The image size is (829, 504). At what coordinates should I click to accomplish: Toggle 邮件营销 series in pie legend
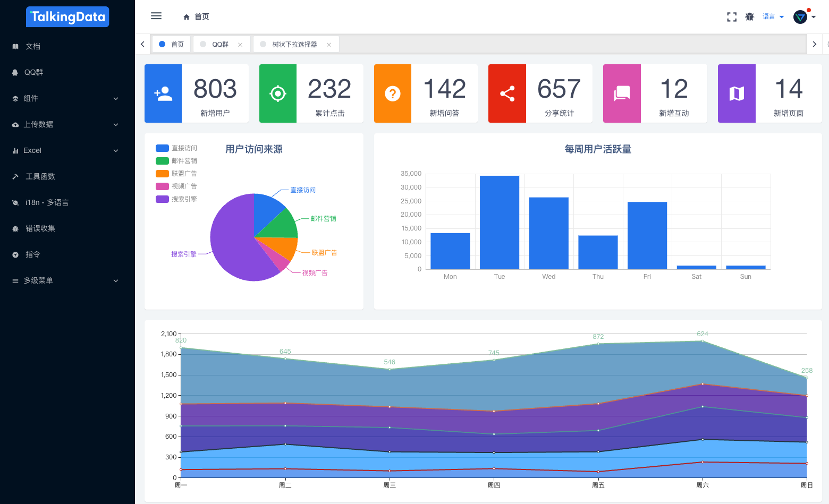(176, 161)
